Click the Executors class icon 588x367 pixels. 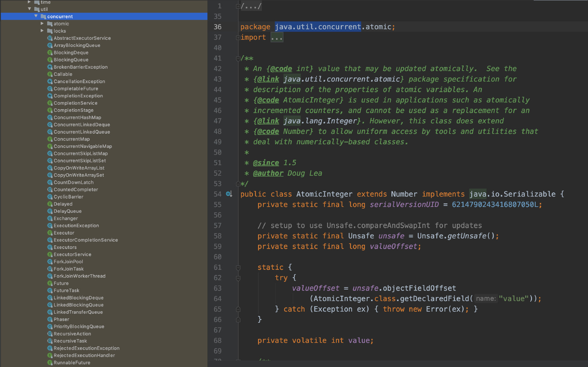click(x=50, y=247)
